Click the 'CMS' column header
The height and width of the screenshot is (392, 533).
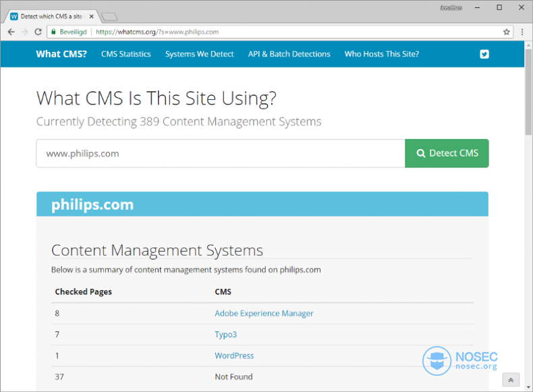coord(223,291)
